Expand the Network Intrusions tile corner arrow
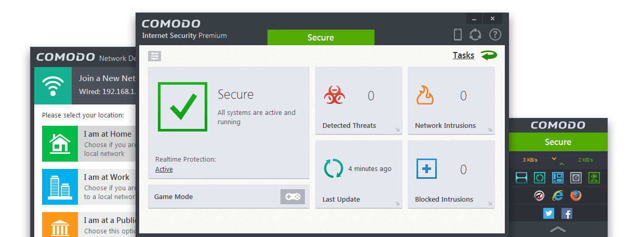Viewport: 644px width, 237px height. coord(490,130)
